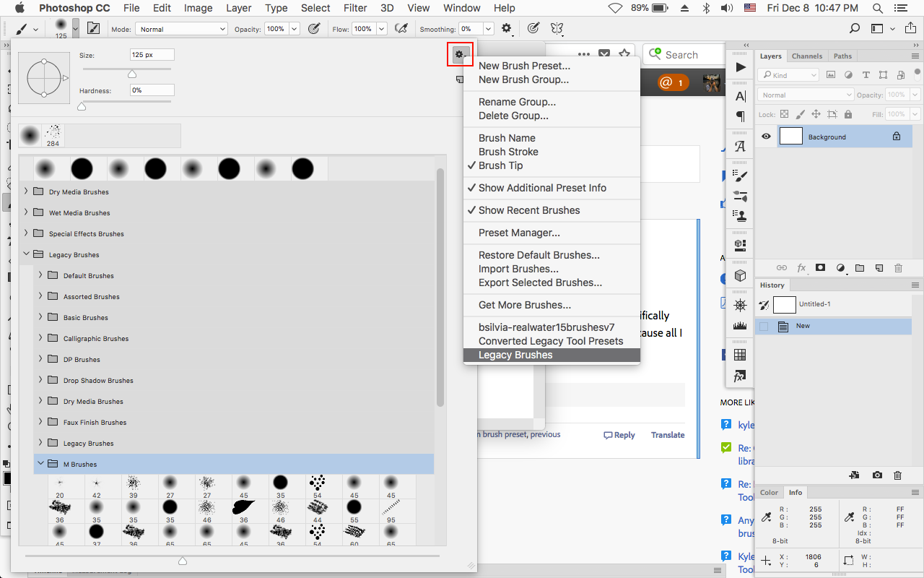Collapse the M Brushes folder
The width and height of the screenshot is (924, 578).
click(x=41, y=464)
